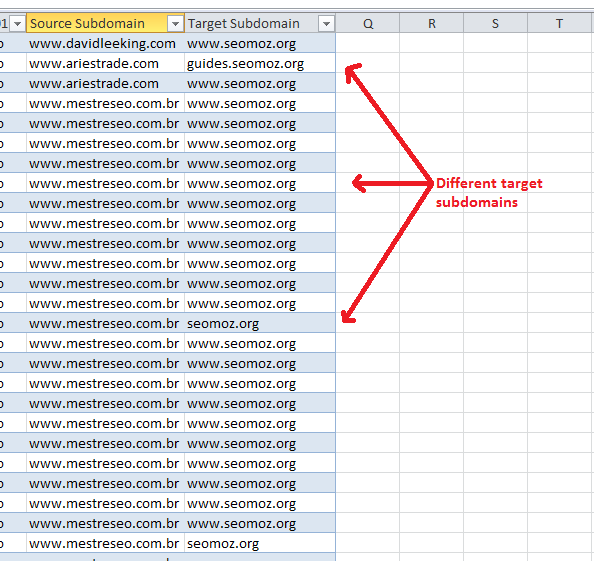Click www.seomoz.org in the davidleeking row
Image resolution: width=594 pixels, height=561 pixels.
coord(260,44)
